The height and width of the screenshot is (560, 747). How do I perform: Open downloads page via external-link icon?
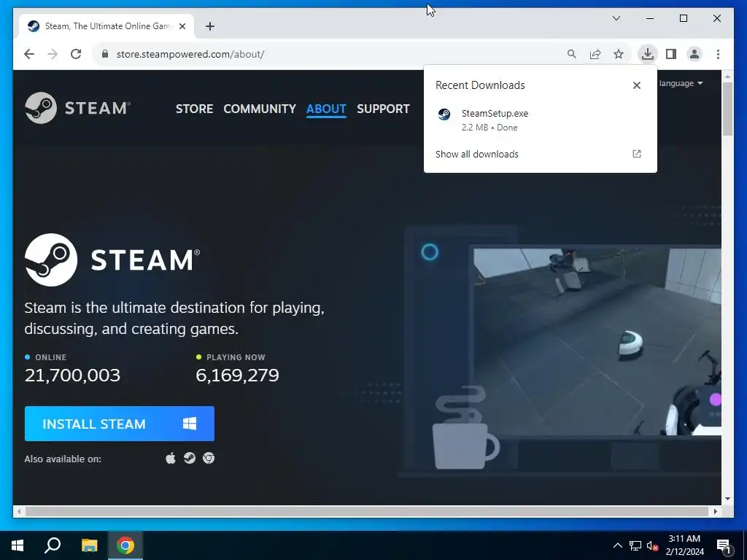[636, 154]
